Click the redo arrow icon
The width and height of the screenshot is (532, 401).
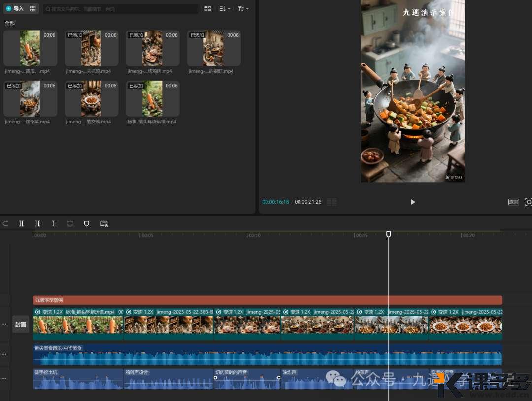(x=5, y=223)
